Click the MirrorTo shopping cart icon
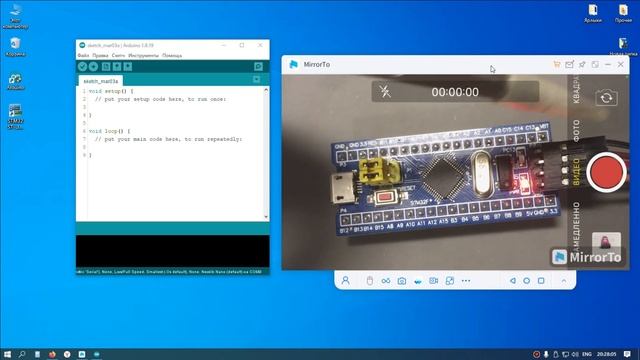The image size is (640, 360). pos(557,64)
